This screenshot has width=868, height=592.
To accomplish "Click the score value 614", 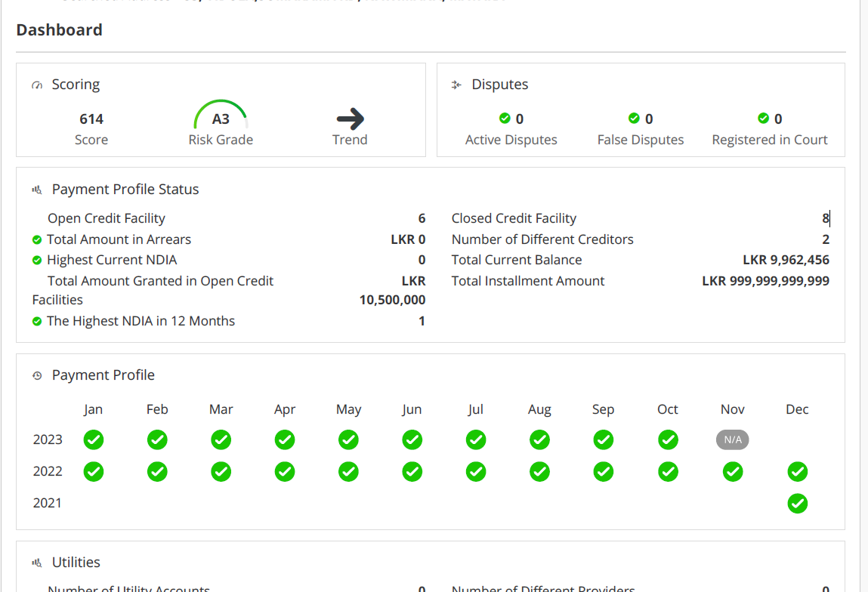I will pos(91,119).
